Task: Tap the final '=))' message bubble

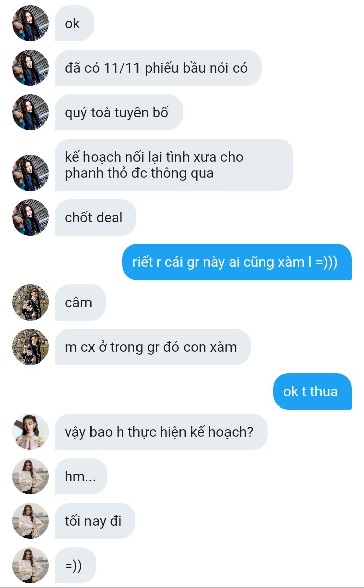Action: pyautogui.click(x=75, y=565)
